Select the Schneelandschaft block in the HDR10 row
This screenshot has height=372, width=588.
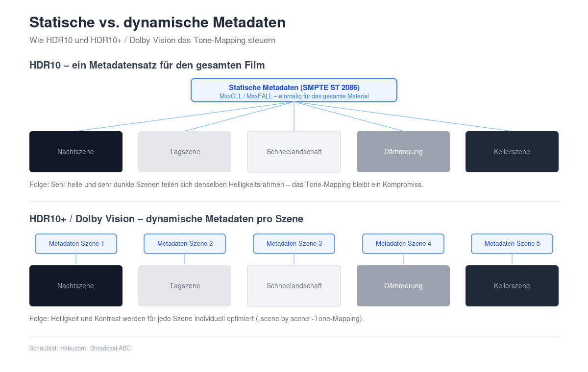tap(294, 152)
